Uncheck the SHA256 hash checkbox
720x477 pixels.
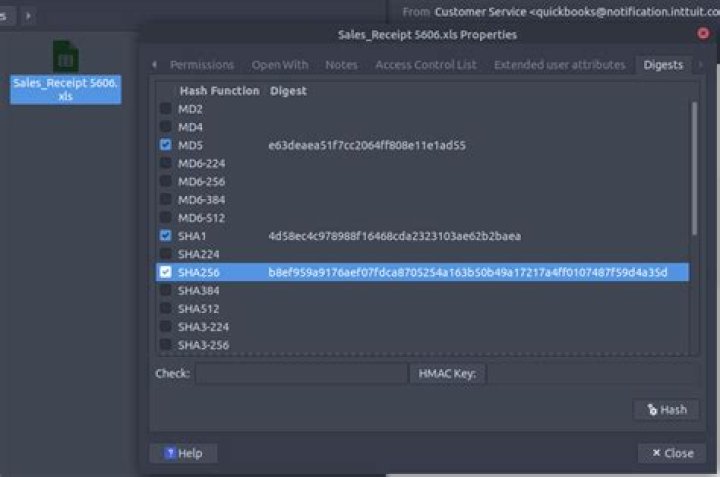pyautogui.click(x=166, y=272)
